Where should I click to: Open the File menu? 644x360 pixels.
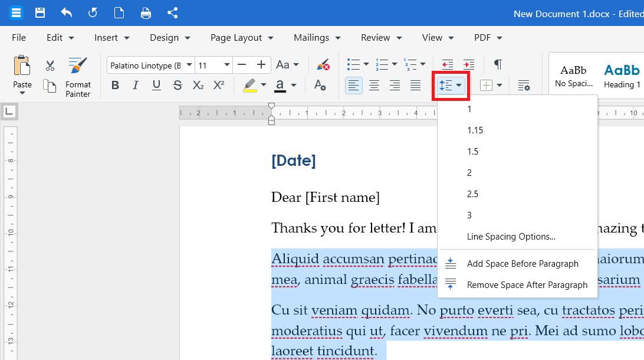point(19,38)
